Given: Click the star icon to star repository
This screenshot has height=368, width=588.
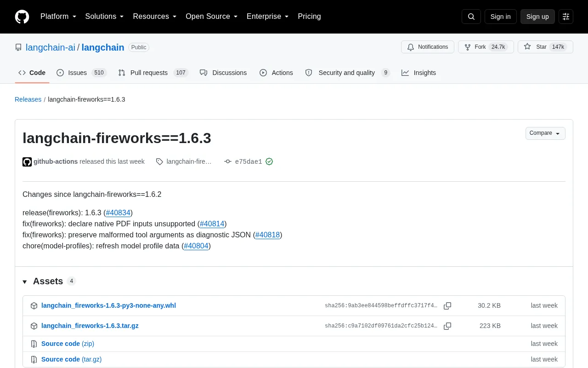Looking at the screenshot, I should coord(527,47).
